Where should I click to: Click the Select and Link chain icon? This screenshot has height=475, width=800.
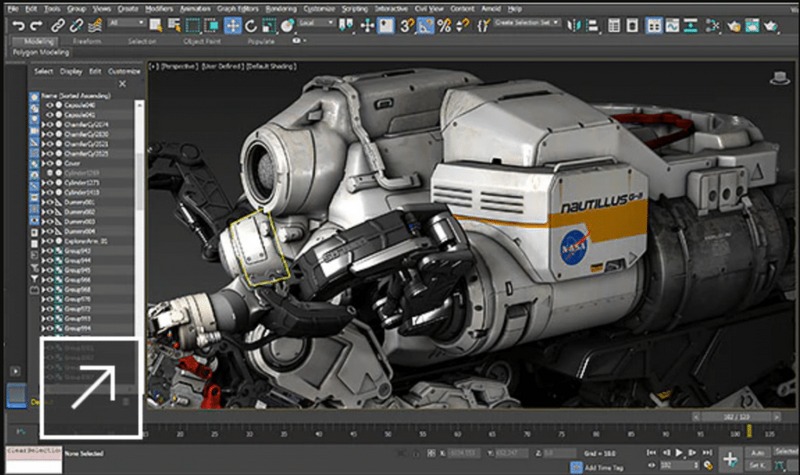60,23
